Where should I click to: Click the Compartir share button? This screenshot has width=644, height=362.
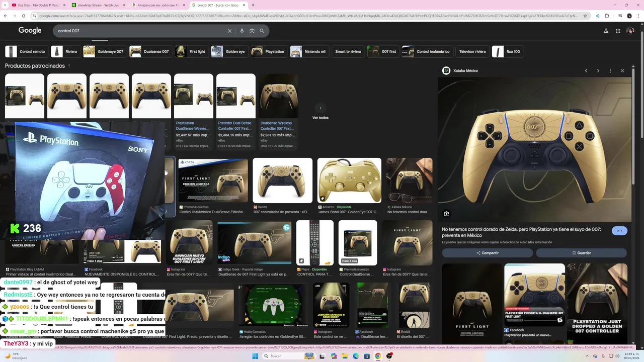coord(487,253)
